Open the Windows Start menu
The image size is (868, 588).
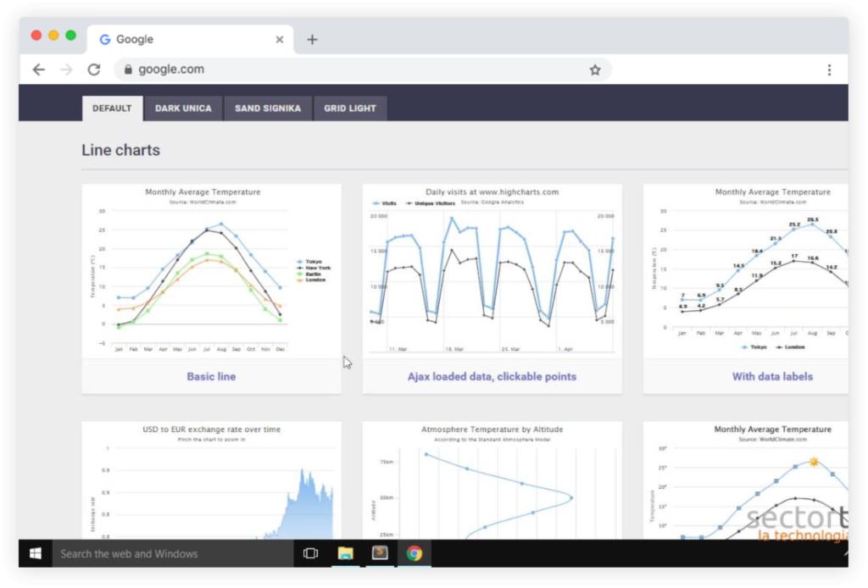[x=36, y=553]
